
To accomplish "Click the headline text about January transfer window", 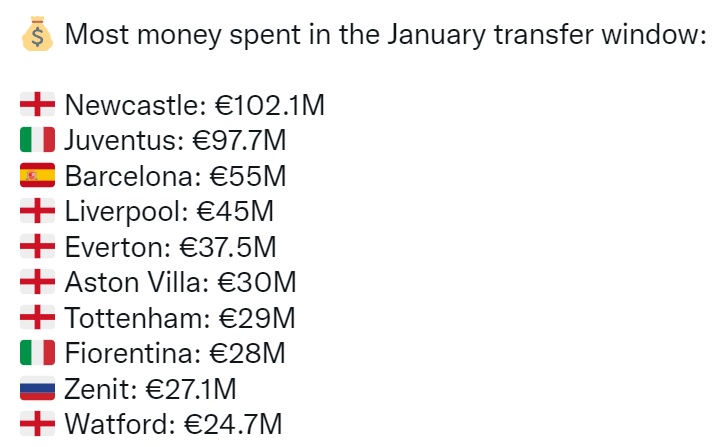I will [x=386, y=35].
